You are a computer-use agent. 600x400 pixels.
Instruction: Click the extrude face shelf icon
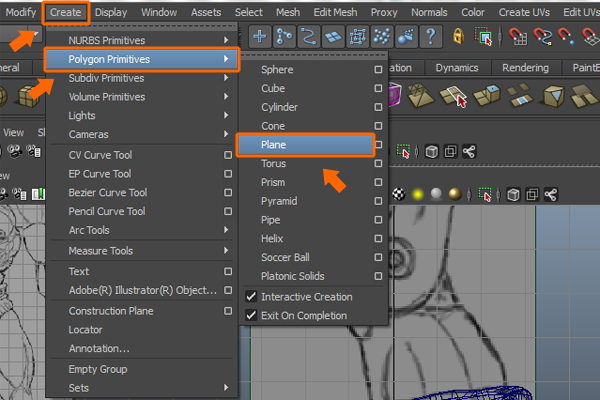pos(487,95)
